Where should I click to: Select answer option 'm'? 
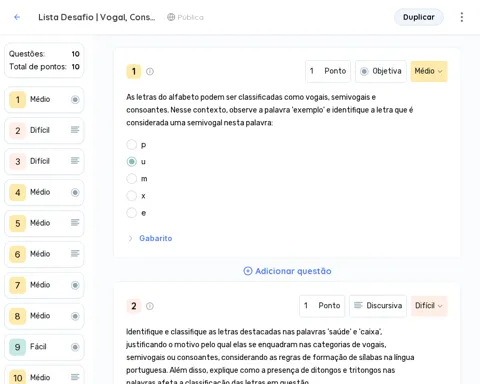(x=132, y=179)
